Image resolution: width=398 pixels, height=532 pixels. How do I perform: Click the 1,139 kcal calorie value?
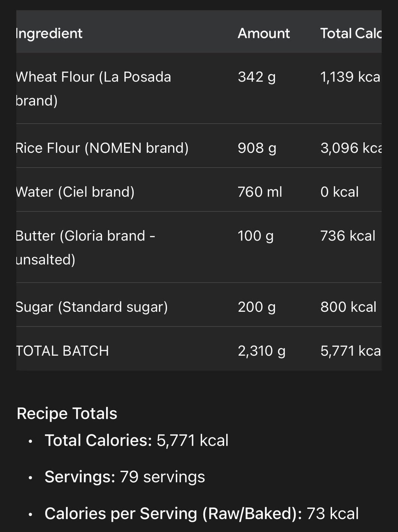click(x=350, y=77)
